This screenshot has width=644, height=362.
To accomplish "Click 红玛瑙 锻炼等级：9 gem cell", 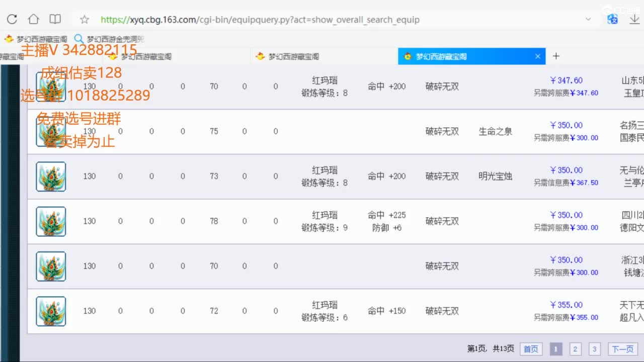I will click(325, 221).
